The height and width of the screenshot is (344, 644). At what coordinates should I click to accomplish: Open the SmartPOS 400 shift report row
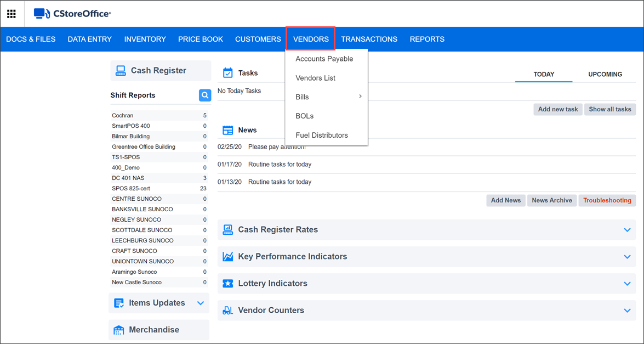point(159,126)
